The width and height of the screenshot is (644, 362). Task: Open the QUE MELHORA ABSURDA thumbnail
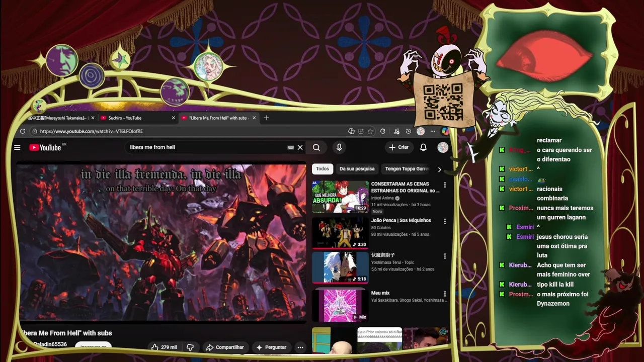tap(340, 197)
